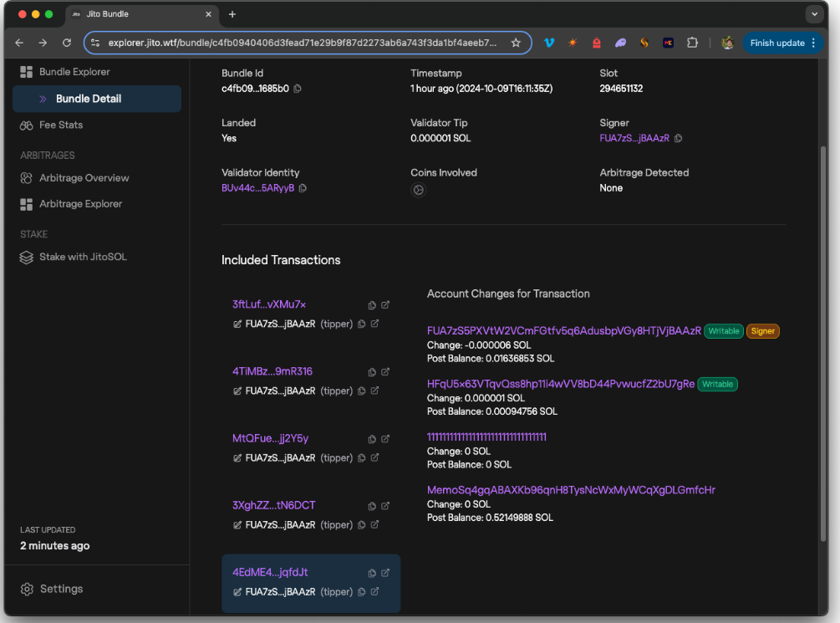Open transaction 3ftLuf...vXMu7x in external explorer
The width and height of the screenshot is (840, 623).
click(385, 304)
